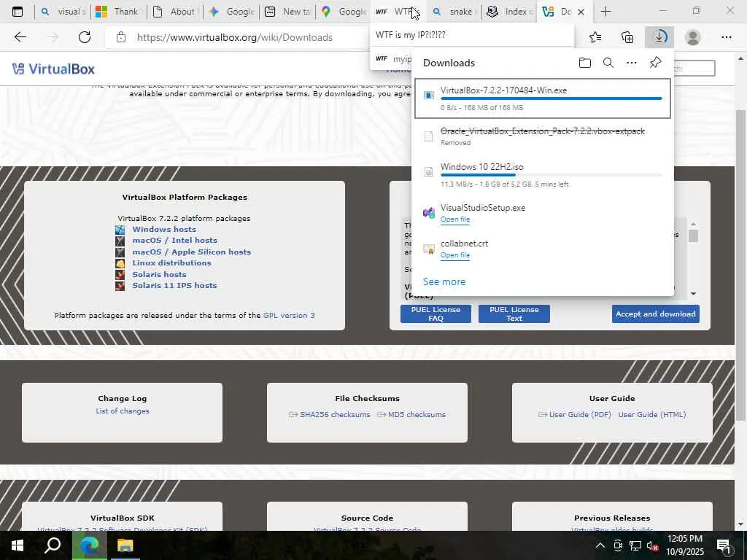
Task: Switch to the 'visual s' search tab
Action: click(x=63, y=12)
